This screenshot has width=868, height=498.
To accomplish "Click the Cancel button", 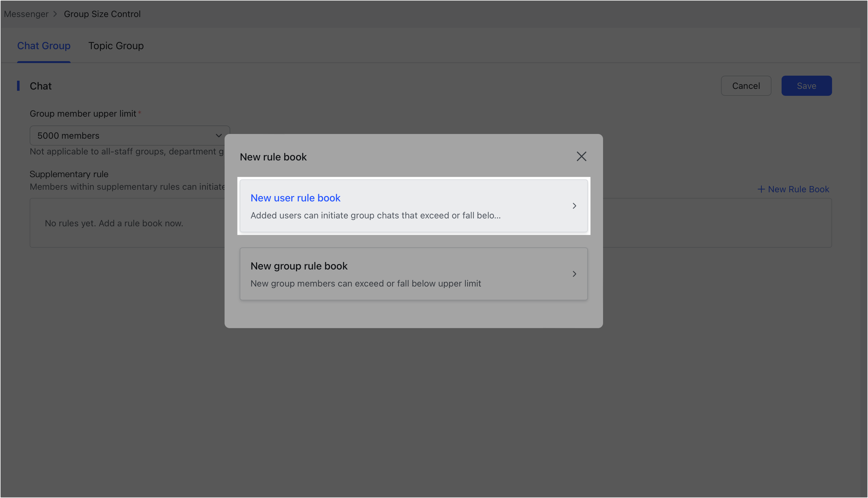I will coord(746,85).
